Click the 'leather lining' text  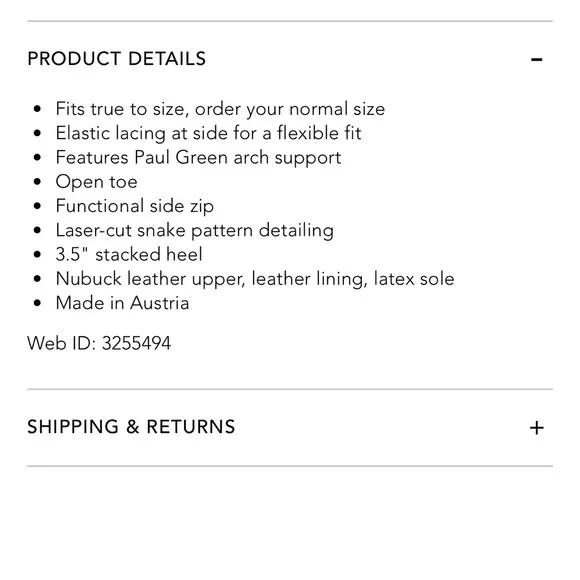tap(309, 279)
